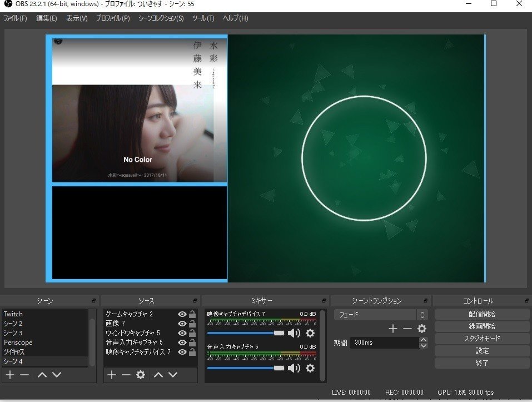Toggle lock on 画像 7 source
The height and width of the screenshot is (402, 532).
pos(192,324)
